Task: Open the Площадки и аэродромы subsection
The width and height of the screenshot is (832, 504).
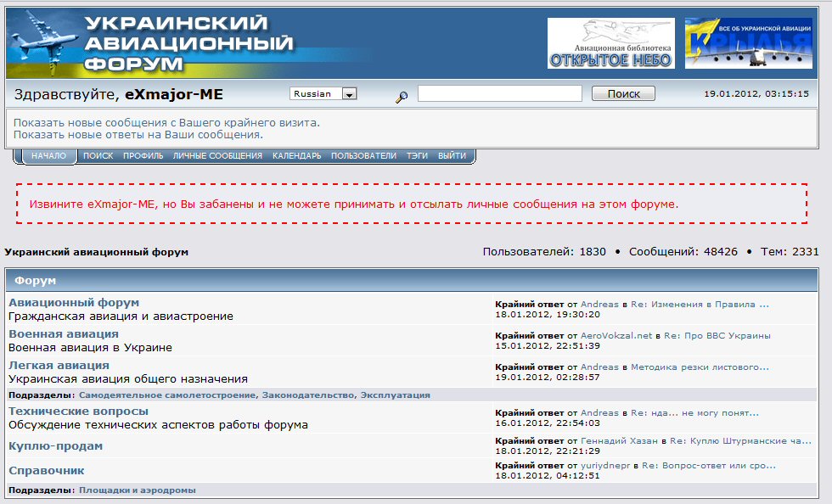Action: point(138,490)
